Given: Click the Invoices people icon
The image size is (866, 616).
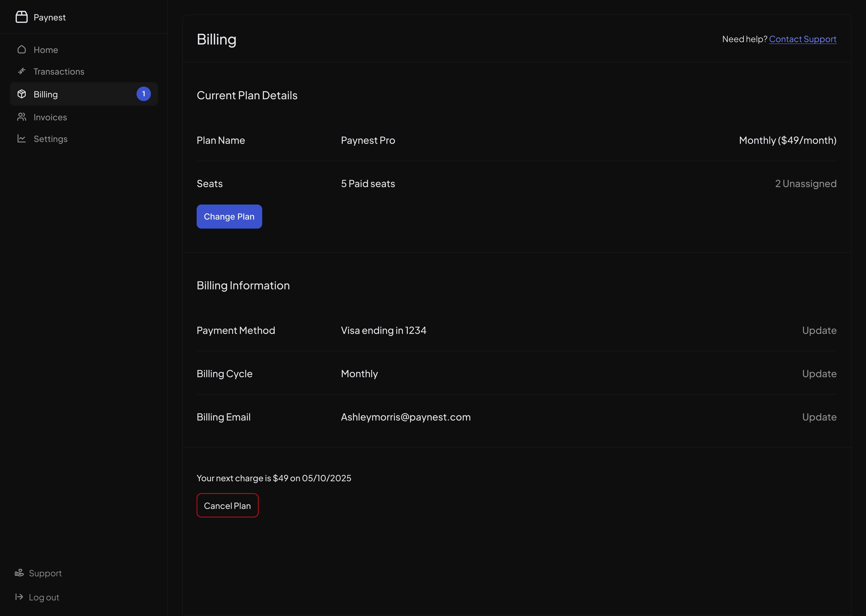Looking at the screenshot, I should (x=22, y=117).
